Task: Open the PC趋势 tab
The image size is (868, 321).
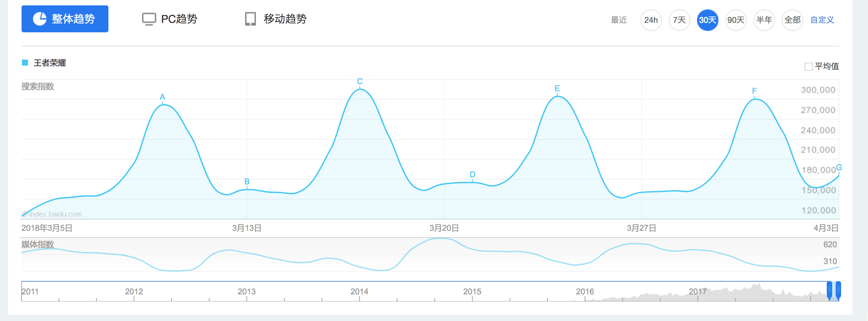Action: 179,19
